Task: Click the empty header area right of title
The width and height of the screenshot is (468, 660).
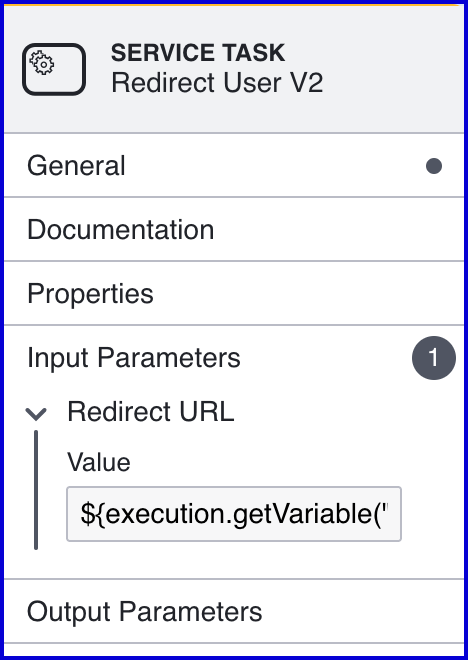Action: [x=394, y=69]
